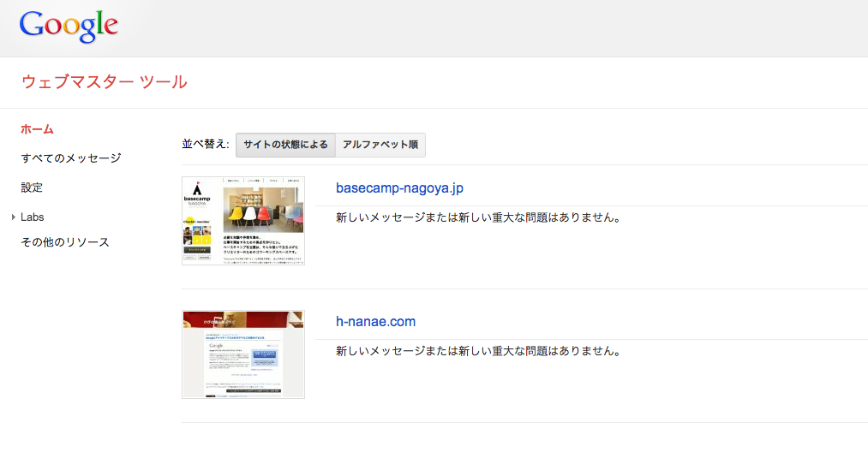The height and width of the screenshot is (464, 868).
Task: Open the basecamp-nagoya.jp site thumbnail
Action: [243, 221]
